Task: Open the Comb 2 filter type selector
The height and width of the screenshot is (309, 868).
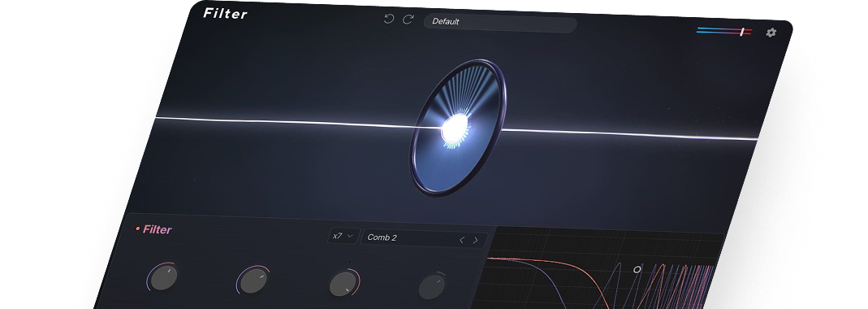Action: 425,238
